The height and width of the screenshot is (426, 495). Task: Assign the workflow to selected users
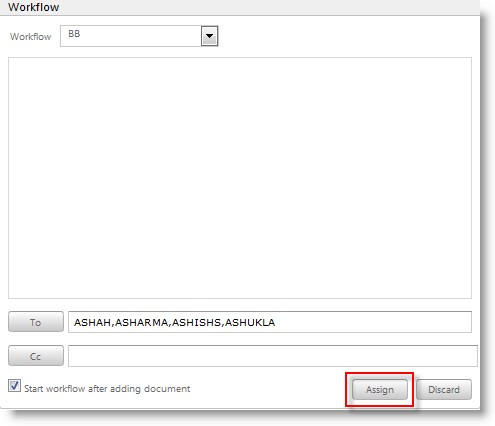click(x=380, y=389)
